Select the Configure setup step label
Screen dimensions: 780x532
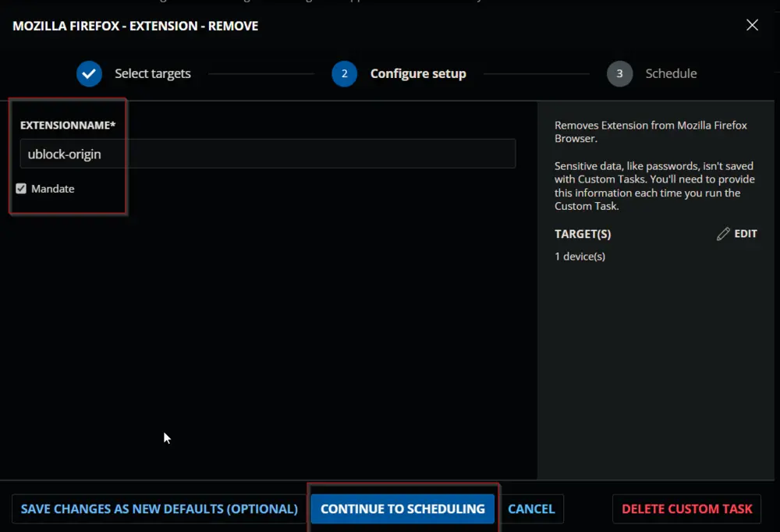(418, 73)
